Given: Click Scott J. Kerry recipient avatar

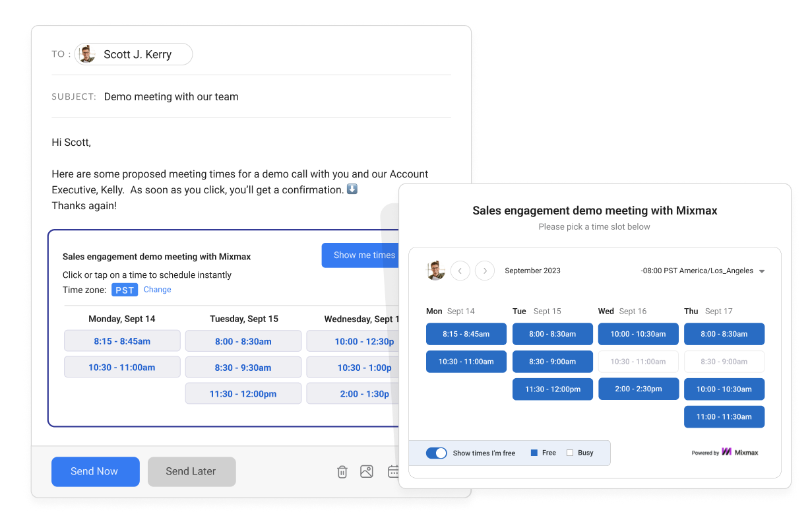Looking at the screenshot, I should click(x=87, y=54).
